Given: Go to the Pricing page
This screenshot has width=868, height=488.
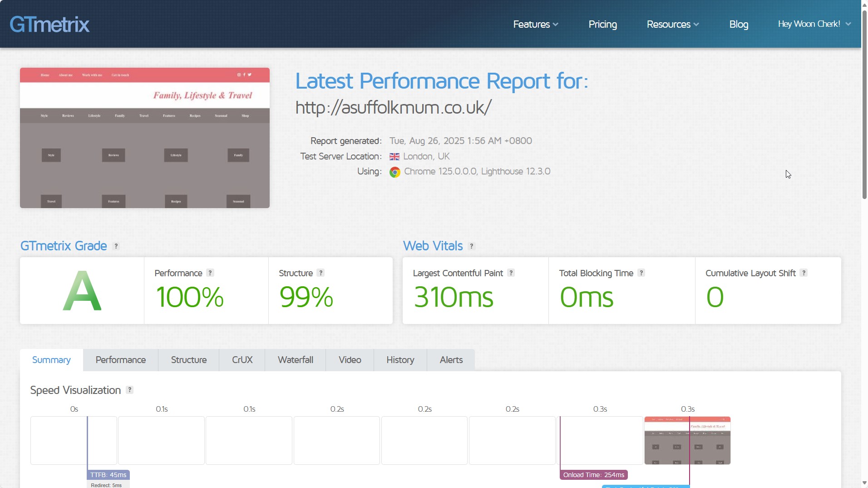Looking at the screenshot, I should click(602, 24).
